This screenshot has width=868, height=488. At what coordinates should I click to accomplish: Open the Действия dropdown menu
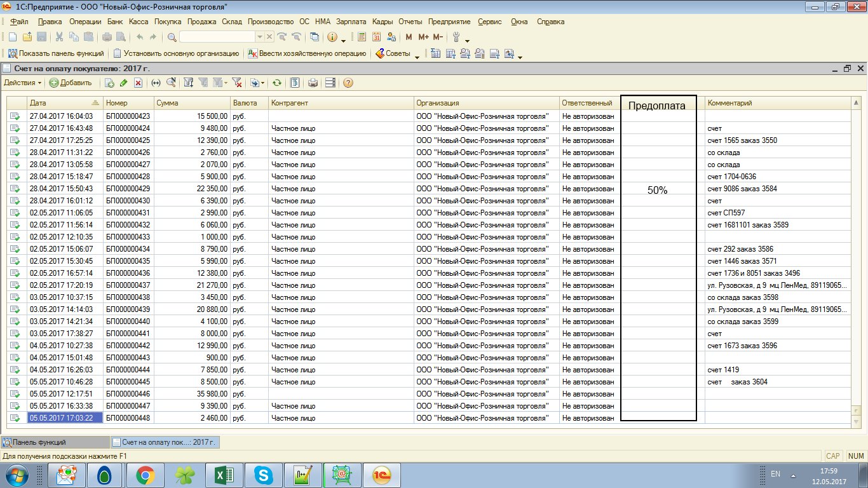(23, 83)
